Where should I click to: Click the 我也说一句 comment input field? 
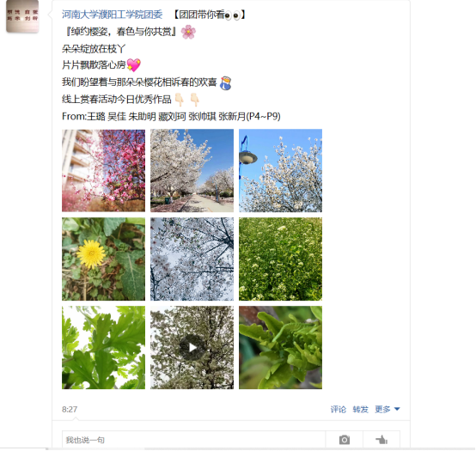coord(193,440)
